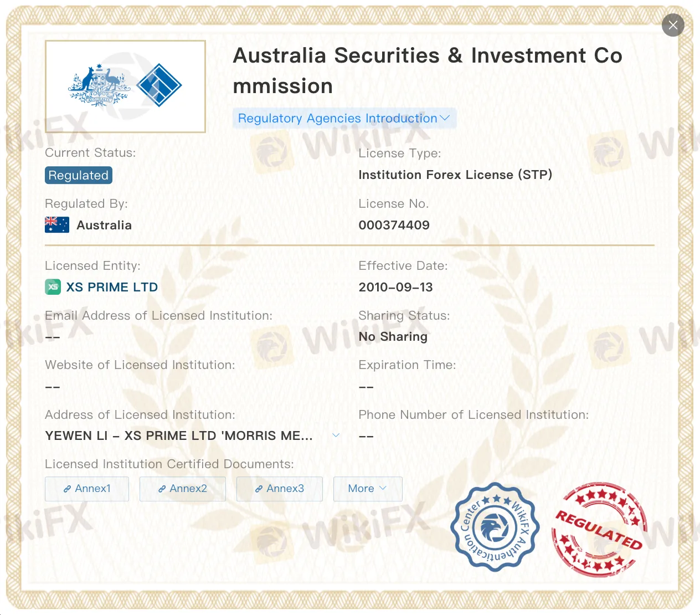
Task: Open Annex2 certified document
Action: click(x=183, y=489)
